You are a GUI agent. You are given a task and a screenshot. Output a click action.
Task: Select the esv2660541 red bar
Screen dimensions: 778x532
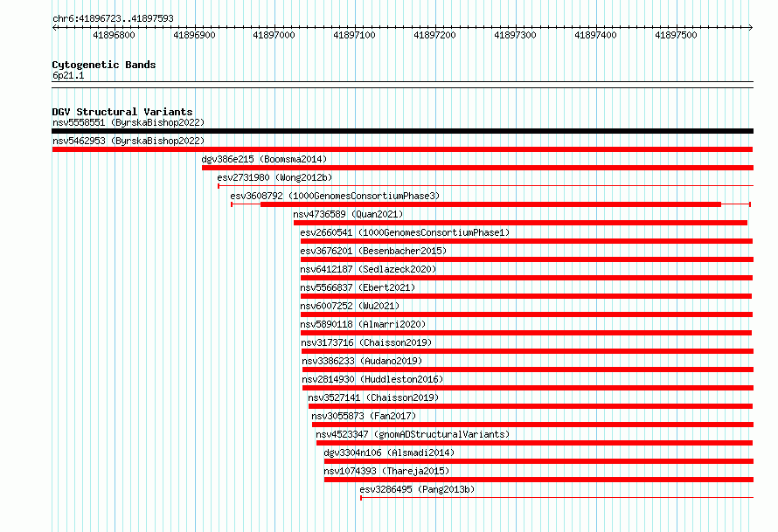coord(526,241)
